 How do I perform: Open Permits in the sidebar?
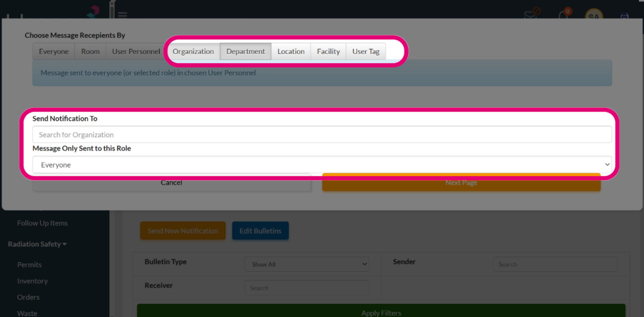30,265
